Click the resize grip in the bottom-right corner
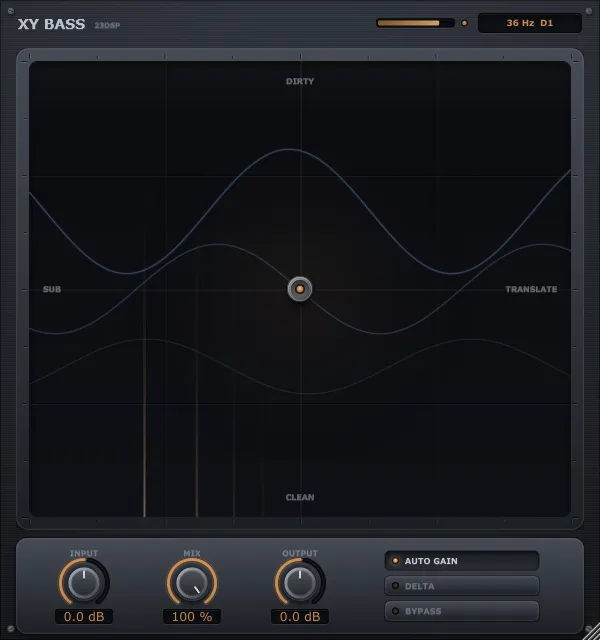This screenshot has width=600, height=640. point(592,632)
